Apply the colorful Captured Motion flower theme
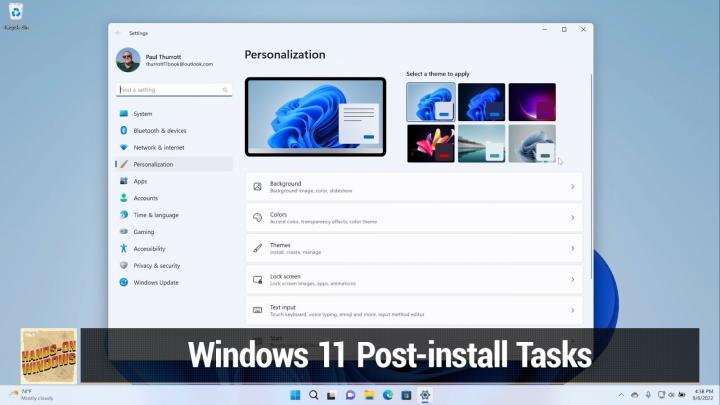Screen dimensions: 720x405 431,143
